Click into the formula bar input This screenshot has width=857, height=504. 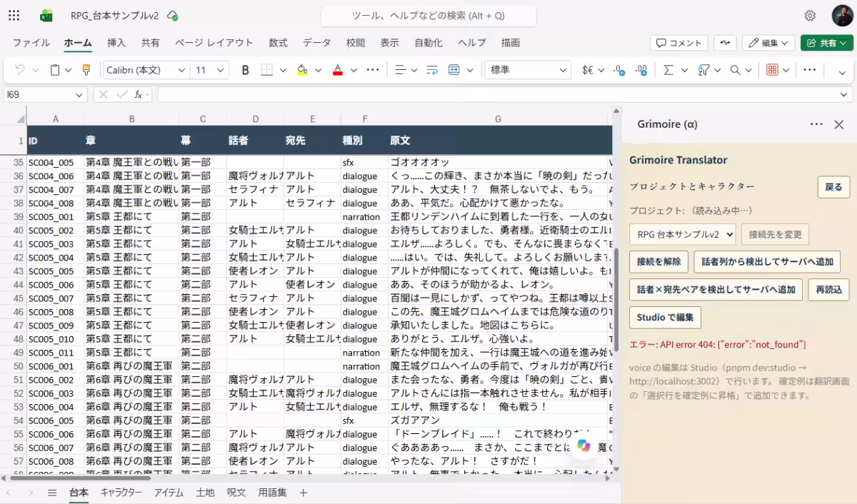[x=496, y=94]
